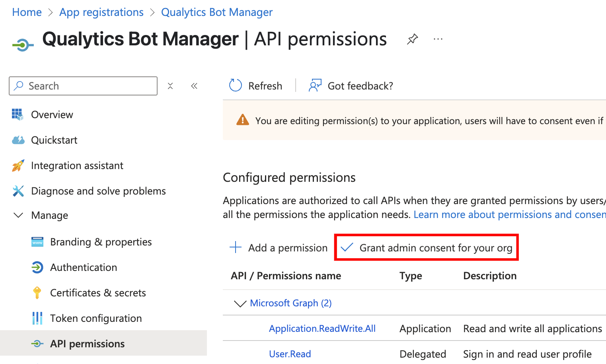The height and width of the screenshot is (364, 606).
Task: Click the Quickstart cloud icon
Action: pyautogui.click(x=18, y=140)
